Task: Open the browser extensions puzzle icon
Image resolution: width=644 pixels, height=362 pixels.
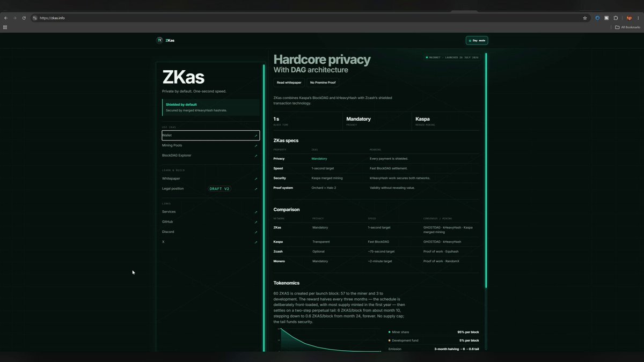Action: click(616, 18)
